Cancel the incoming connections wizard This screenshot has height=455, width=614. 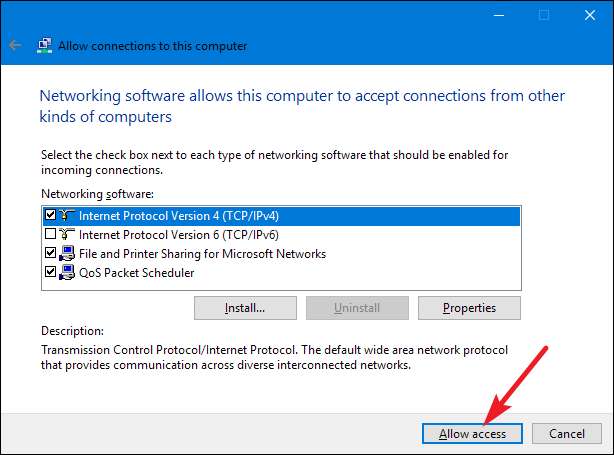click(x=566, y=433)
